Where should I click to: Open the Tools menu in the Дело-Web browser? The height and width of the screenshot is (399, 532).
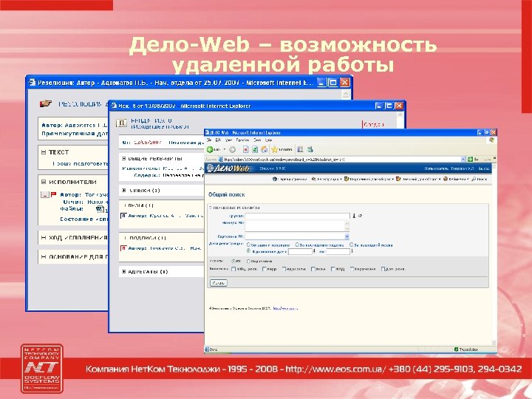257,140
